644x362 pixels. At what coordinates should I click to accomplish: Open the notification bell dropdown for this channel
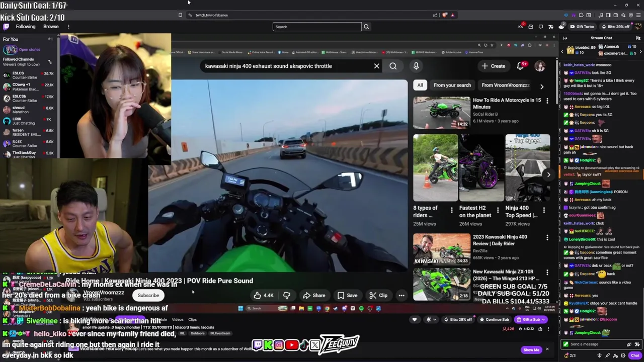pyautogui.click(x=431, y=320)
